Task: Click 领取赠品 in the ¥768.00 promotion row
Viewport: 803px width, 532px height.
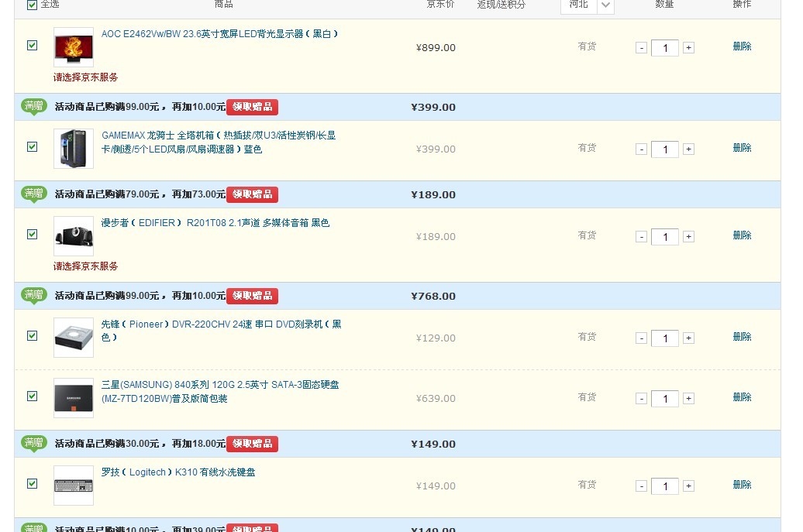Action: tap(253, 296)
